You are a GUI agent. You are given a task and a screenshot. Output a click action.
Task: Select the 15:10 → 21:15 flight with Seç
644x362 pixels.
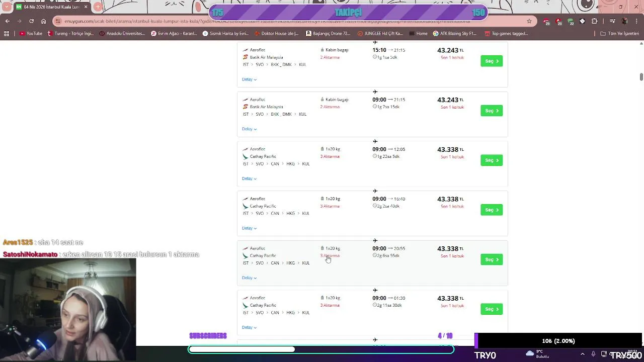(x=492, y=61)
